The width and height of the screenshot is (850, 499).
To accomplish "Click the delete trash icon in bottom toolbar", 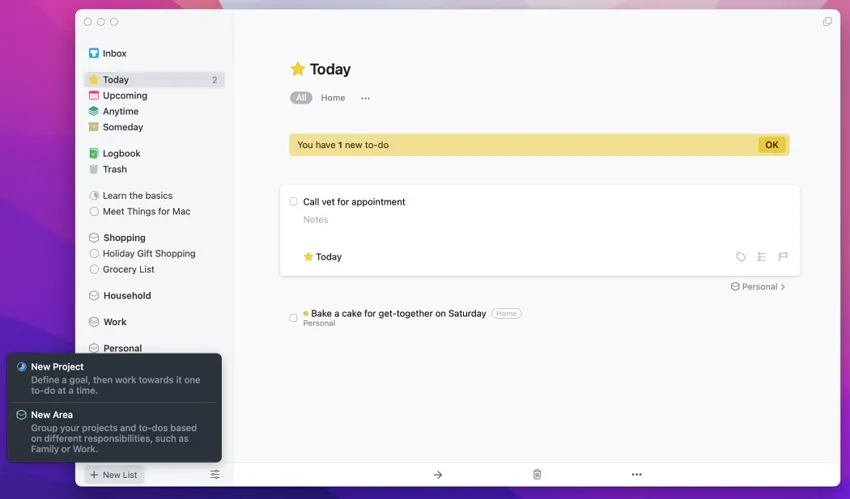I will (x=537, y=475).
